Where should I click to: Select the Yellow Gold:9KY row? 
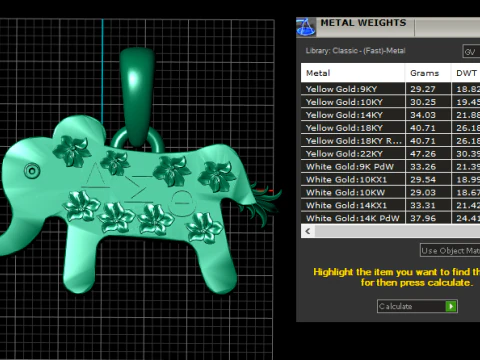[x=390, y=89]
